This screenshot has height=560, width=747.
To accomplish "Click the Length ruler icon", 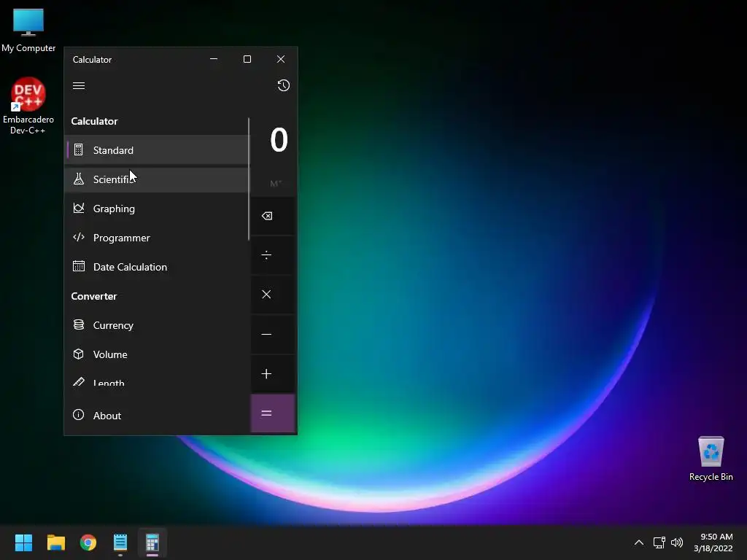I will point(79,382).
